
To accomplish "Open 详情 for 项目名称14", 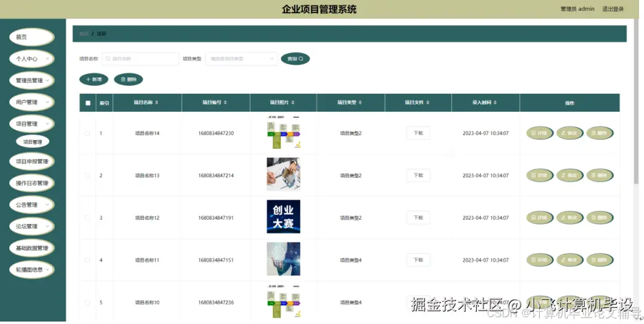I will (x=540, y=133).
